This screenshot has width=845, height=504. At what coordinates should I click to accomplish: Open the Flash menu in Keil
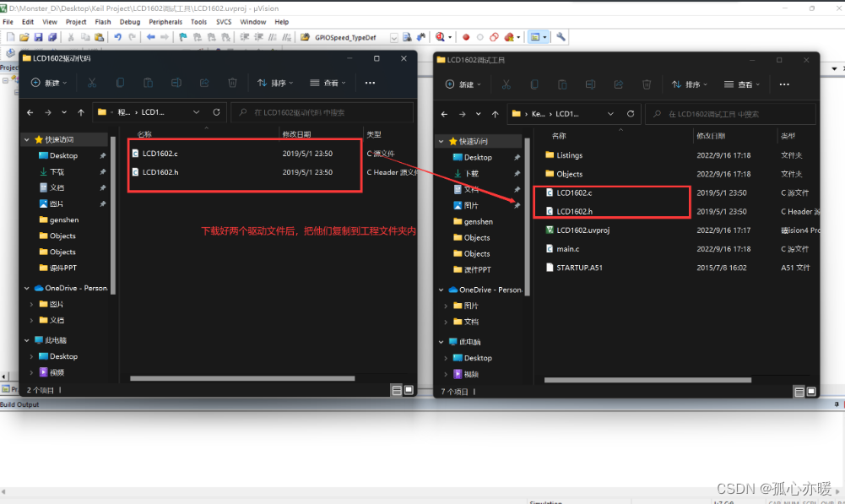coord(103,22)
